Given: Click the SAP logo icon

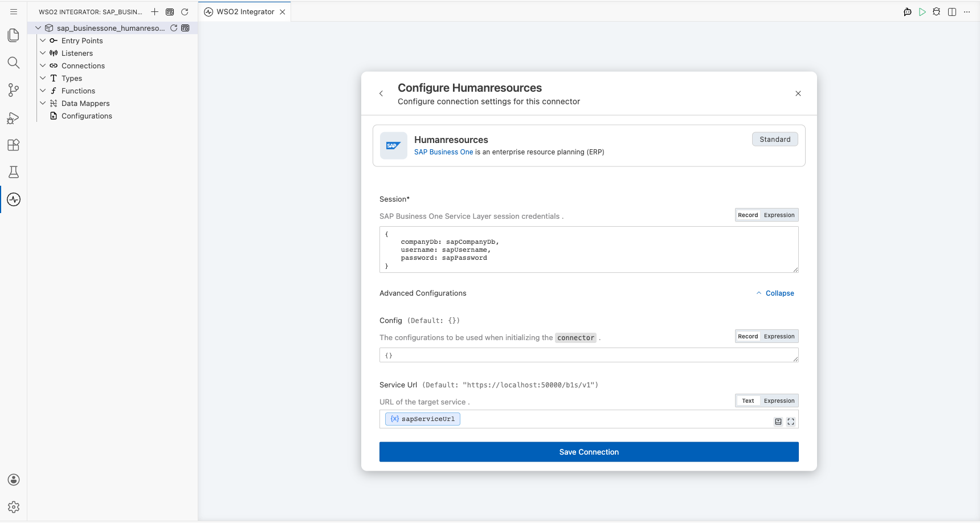Looking at the screenshot, I should point(394,146).
